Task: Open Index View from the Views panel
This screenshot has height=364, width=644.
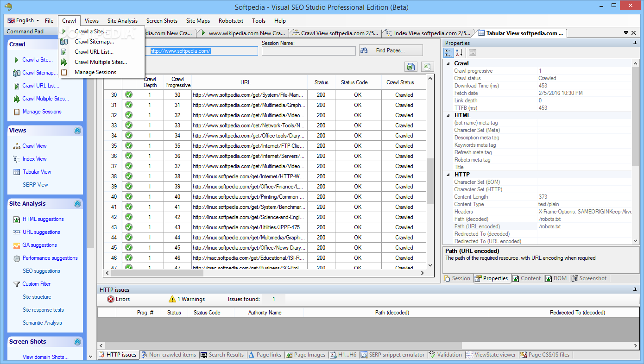Action: 34,159
